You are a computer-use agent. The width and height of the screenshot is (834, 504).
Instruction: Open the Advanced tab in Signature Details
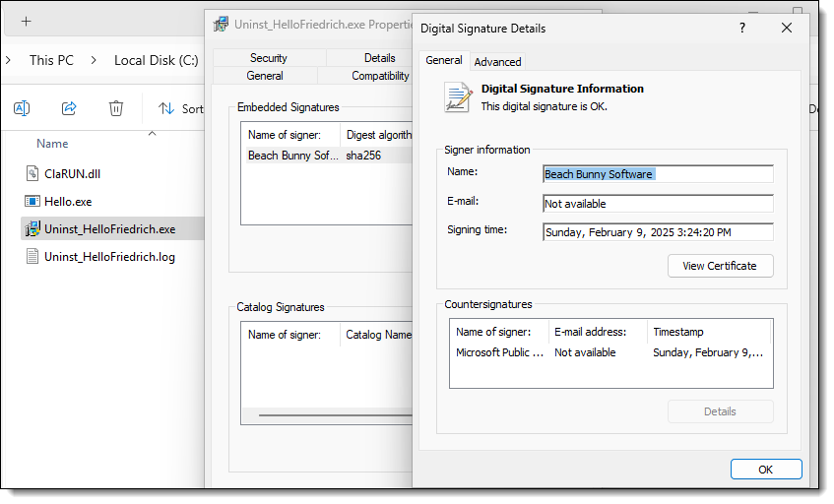[498, 62]
